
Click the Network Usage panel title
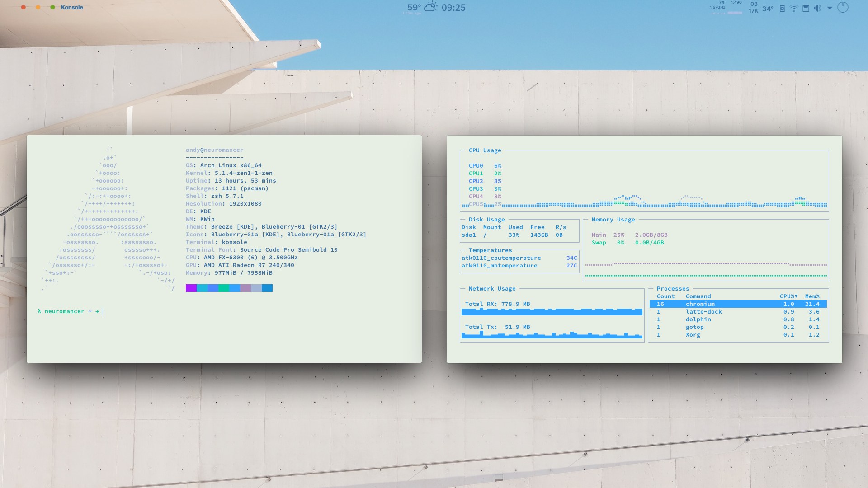[x=492, y=289]
